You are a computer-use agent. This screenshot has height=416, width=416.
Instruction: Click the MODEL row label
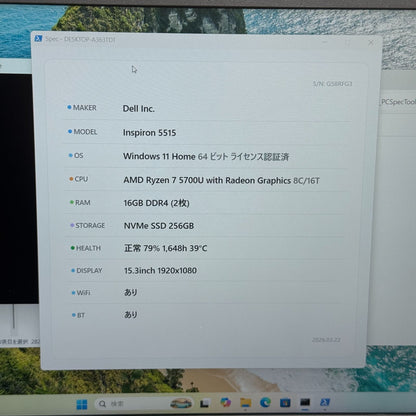point(85,132)
